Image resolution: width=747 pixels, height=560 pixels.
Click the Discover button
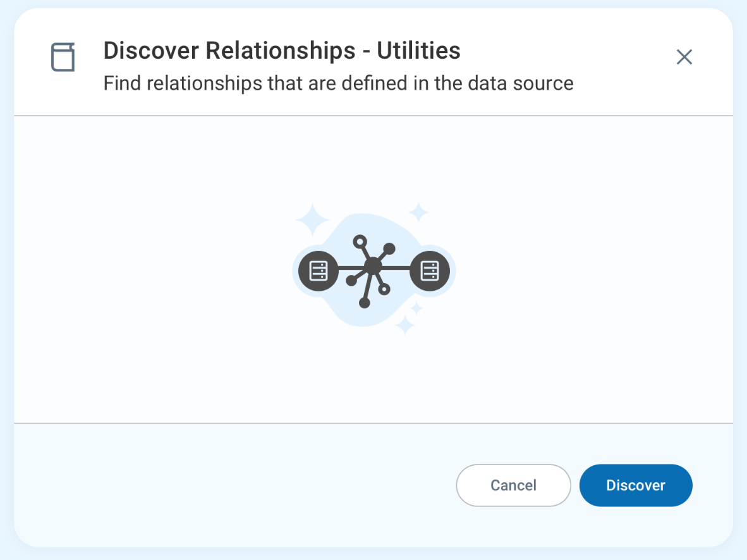[636, 485]
